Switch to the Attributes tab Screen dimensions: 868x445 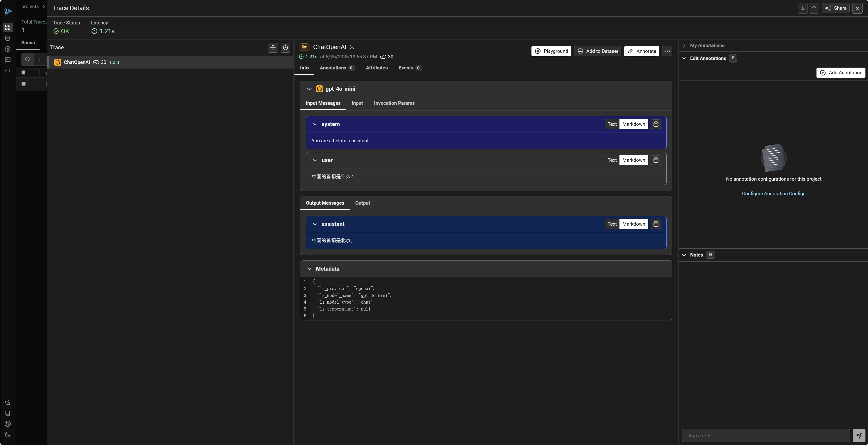pos(376,68)
